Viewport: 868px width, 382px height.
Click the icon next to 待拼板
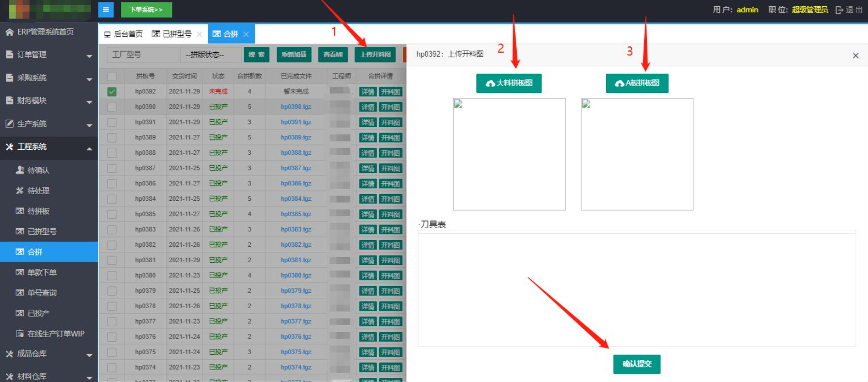pyautogui.click(x=20, y=211)
